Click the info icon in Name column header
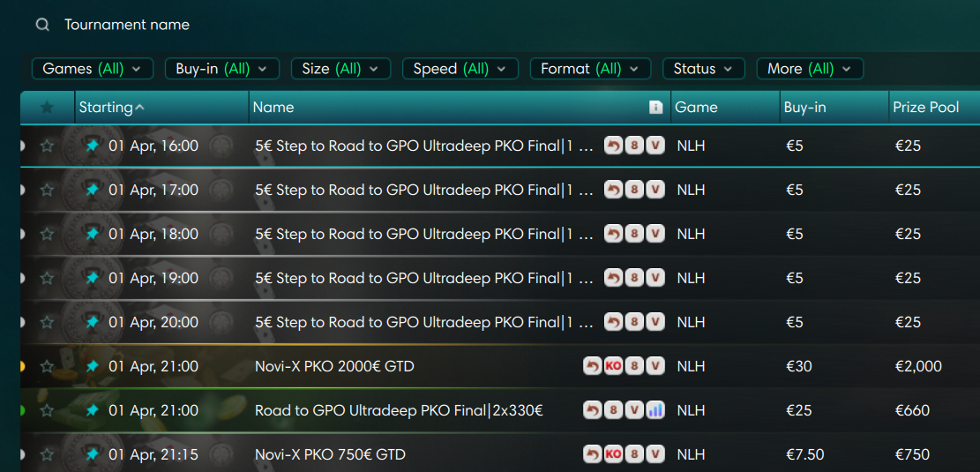This screenshot has height=472, width=980. 655,108
